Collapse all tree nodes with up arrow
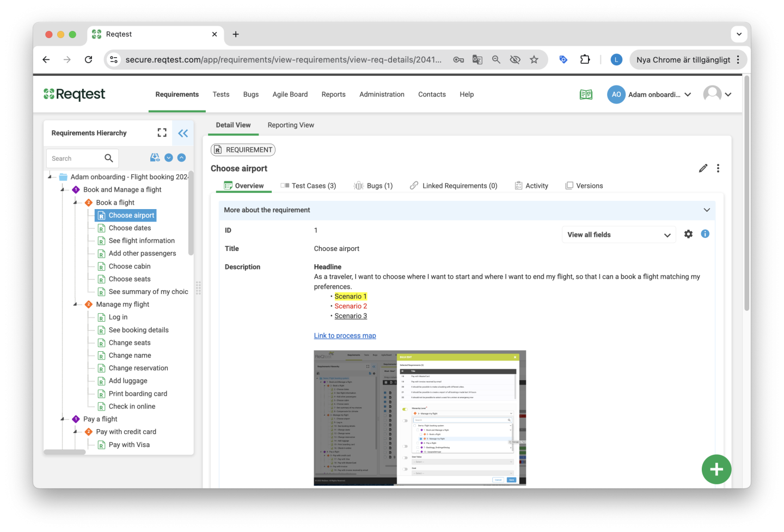Viewport: 784px width, 532px height. pyautogui.click(x=182, y=158)
